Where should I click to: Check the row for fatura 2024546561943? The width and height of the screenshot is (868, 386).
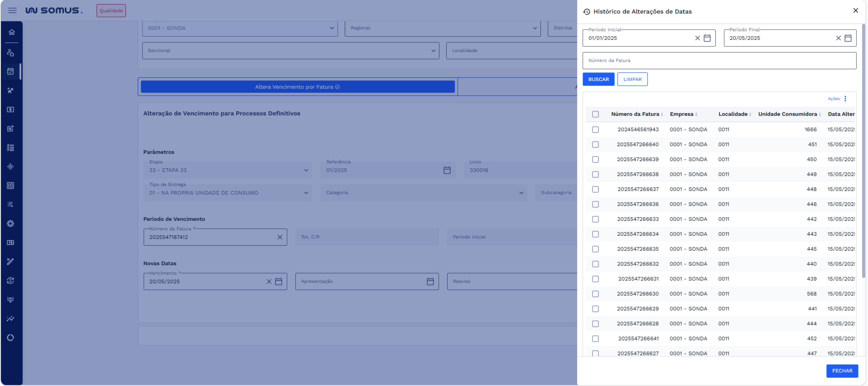tap(595, 130)
